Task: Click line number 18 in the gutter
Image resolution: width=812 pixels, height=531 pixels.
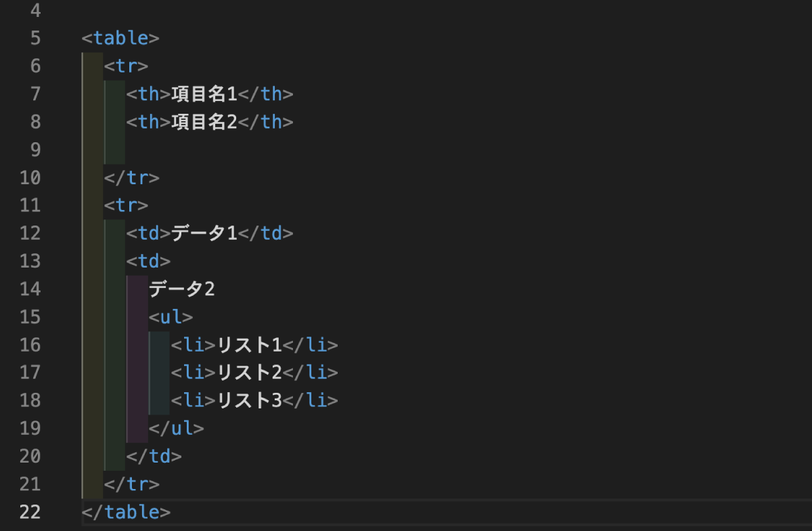Action: [x=30, y=400]
